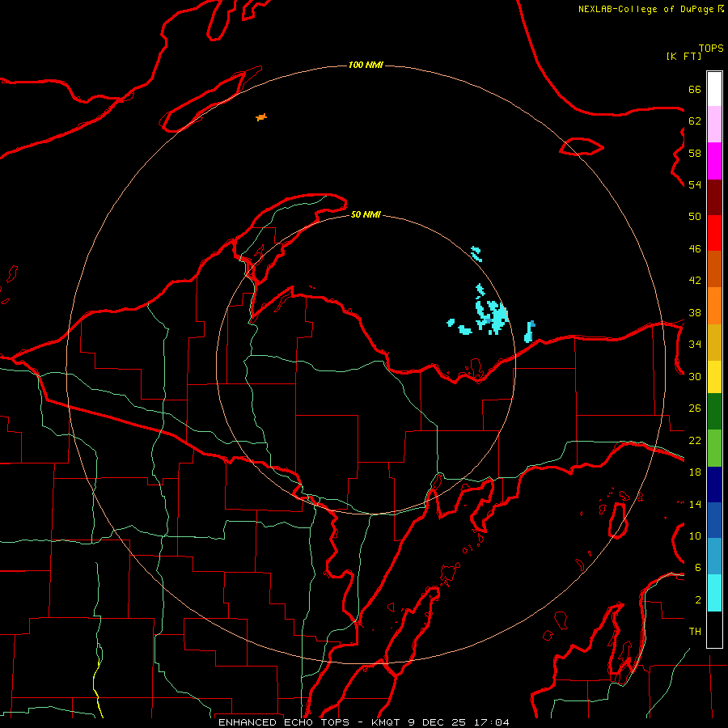Click the orange echo north of Isle Royale
Image resolution: width=728 pixels, height=728 pixels.
[261, 117]
